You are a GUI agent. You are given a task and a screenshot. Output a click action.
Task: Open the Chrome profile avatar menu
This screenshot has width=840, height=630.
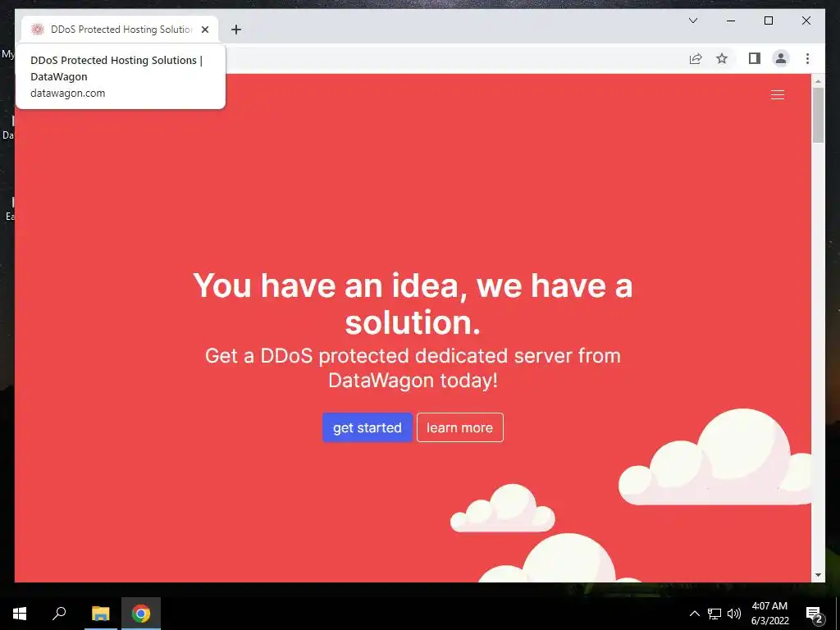[x=781, y=58]
